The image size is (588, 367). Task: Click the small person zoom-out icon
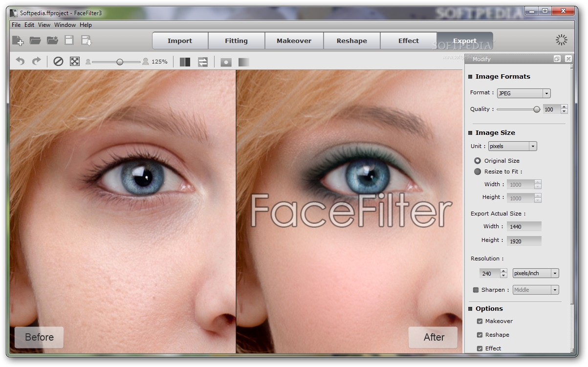(88, 62)
